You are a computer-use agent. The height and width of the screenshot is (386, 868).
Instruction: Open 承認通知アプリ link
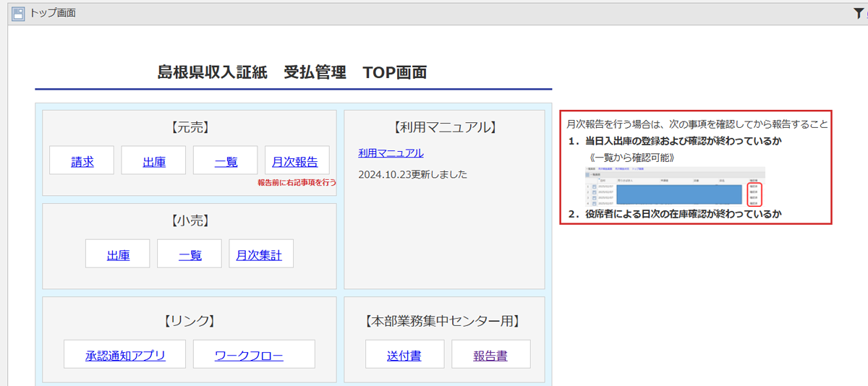[125, 354]
